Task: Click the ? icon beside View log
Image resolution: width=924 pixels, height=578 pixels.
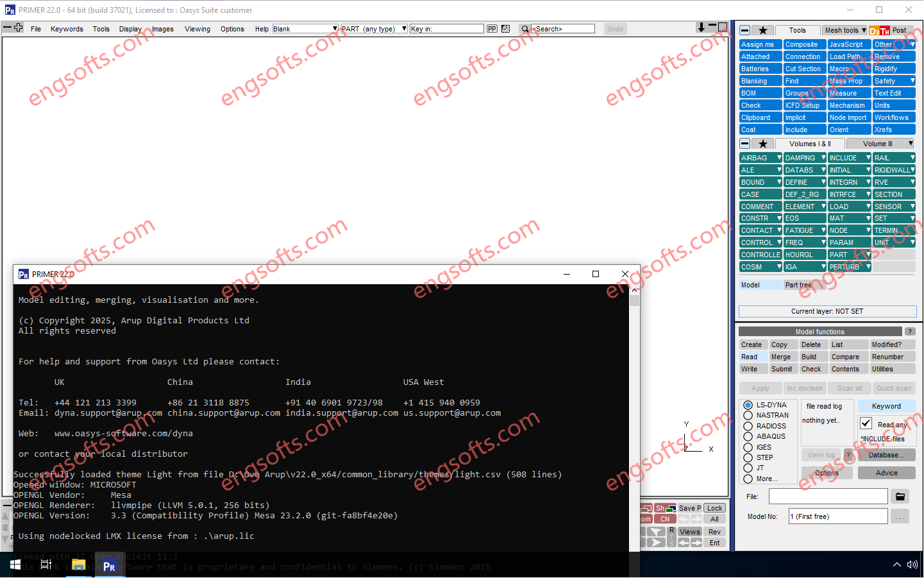Action: pyautogui.click(x=848, y=455)
